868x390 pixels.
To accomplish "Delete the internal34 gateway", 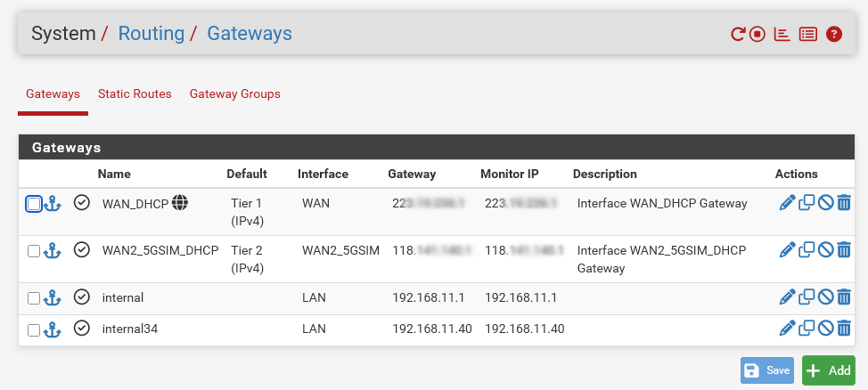I will click(x=844, y=329).
